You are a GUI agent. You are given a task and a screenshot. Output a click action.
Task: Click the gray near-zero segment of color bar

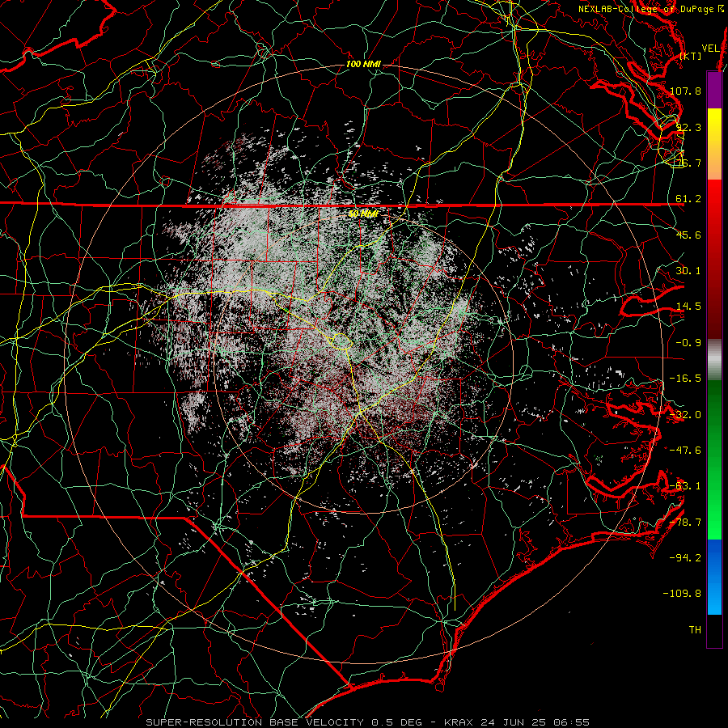pos(714,360)
